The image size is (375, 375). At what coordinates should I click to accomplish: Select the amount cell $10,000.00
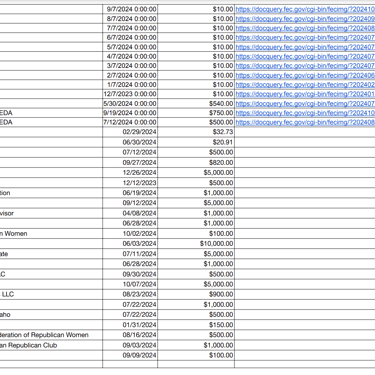(196, 244)
